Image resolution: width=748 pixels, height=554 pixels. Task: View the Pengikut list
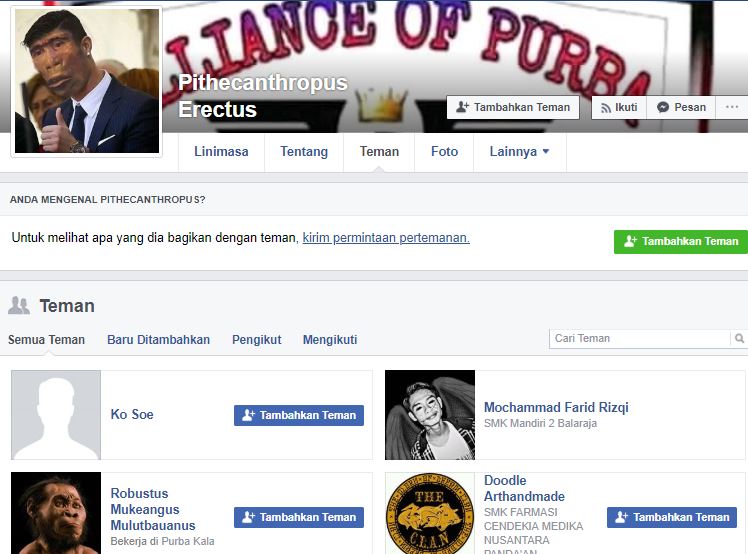pos(256,340)
